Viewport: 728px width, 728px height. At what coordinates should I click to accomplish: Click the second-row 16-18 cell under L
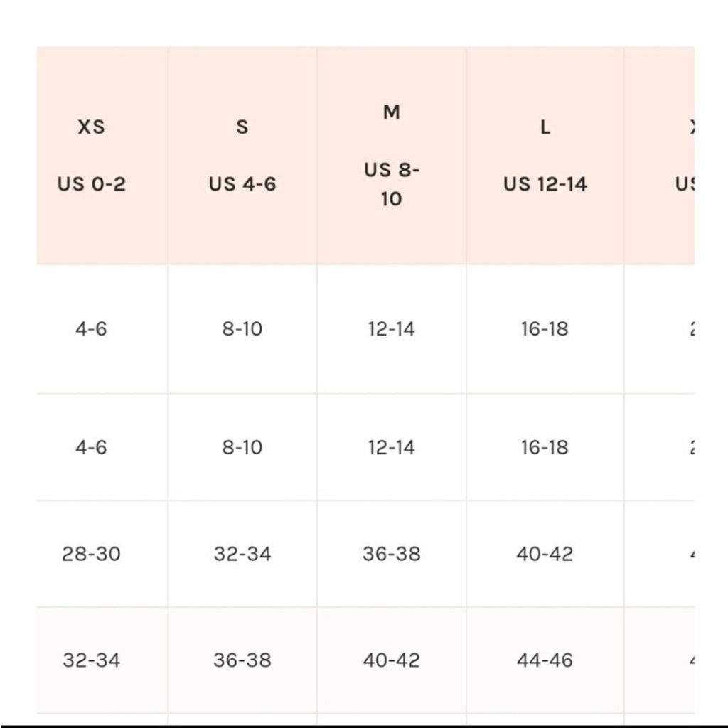pos(545,448)
